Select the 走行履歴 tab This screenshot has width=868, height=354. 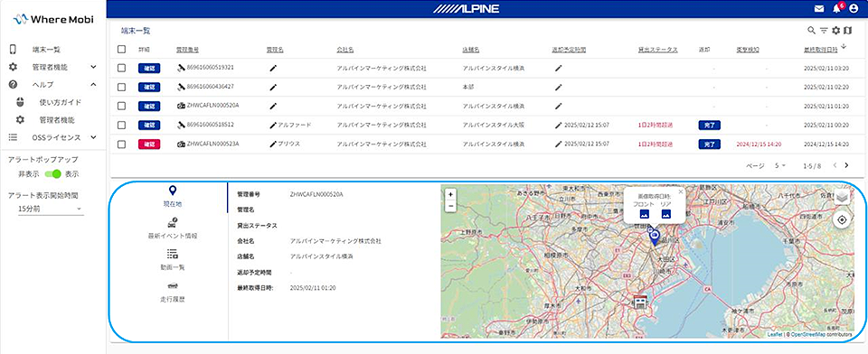[172, 292]
